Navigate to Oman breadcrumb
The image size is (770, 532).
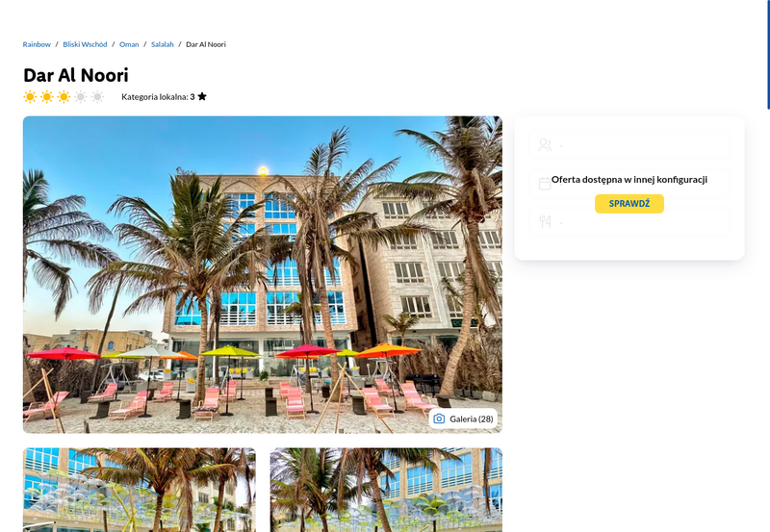coord(129,44)
